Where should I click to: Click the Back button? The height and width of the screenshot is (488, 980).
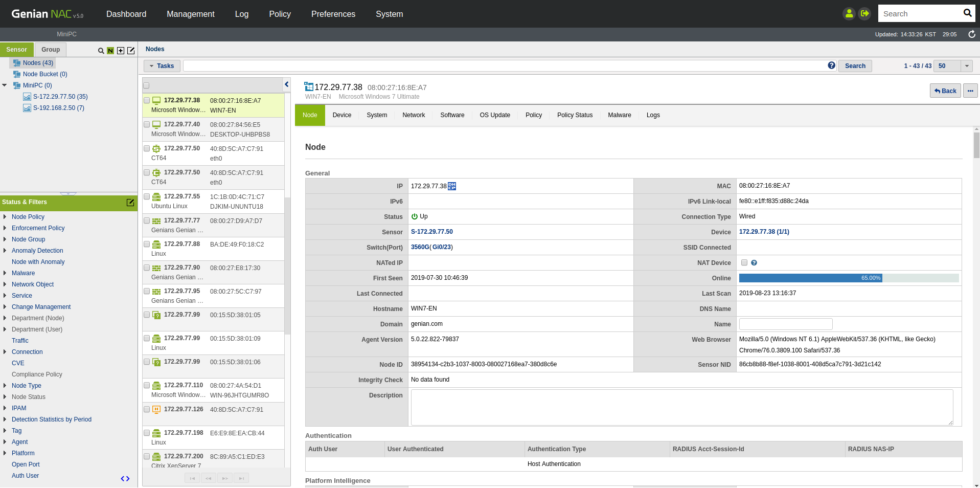click(x=945, y=91)
